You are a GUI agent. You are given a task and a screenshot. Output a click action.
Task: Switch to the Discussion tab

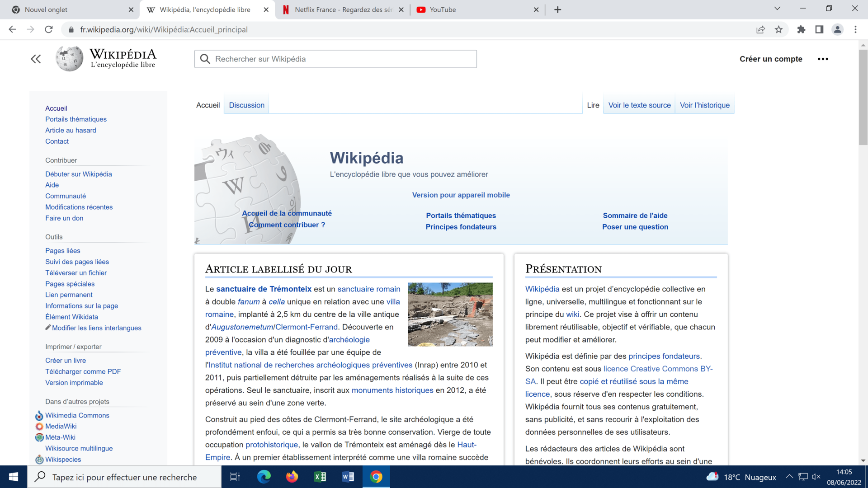[x=246, y=105]
